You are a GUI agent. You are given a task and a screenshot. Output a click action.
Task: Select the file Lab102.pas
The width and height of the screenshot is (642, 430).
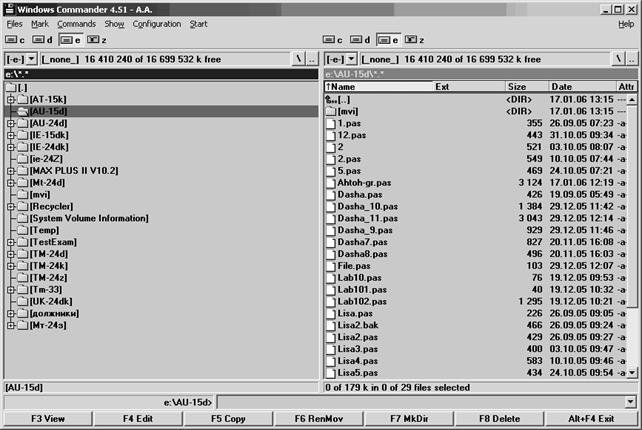[x=476, y=301]
